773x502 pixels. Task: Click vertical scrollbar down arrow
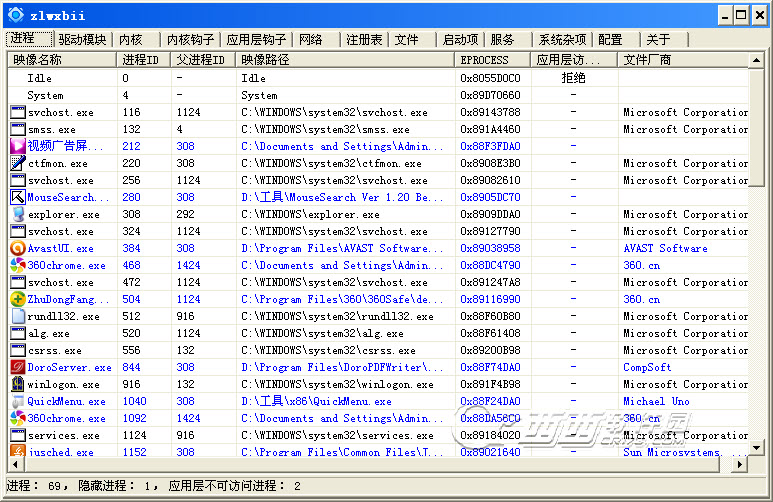(x=756, y=448)
